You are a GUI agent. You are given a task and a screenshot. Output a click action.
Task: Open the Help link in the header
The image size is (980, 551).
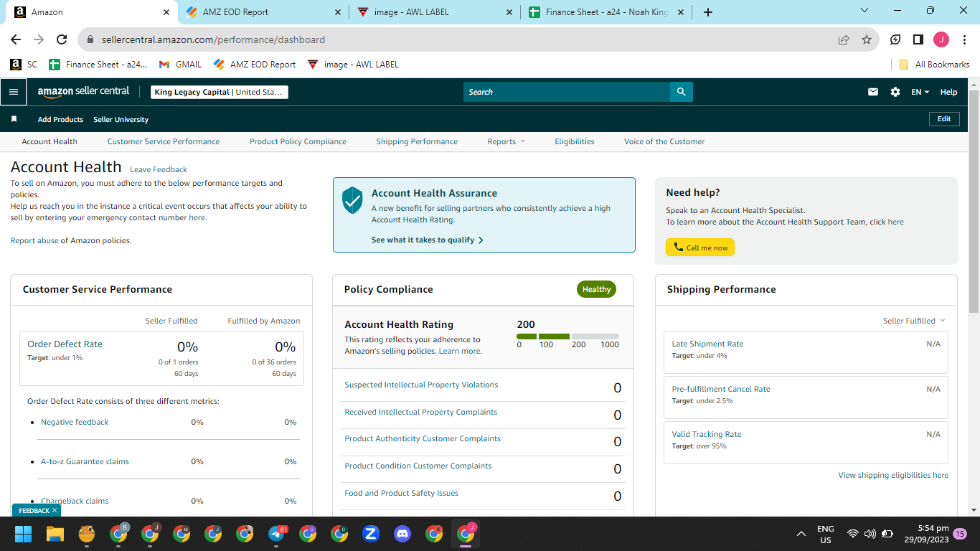(948, 92)
